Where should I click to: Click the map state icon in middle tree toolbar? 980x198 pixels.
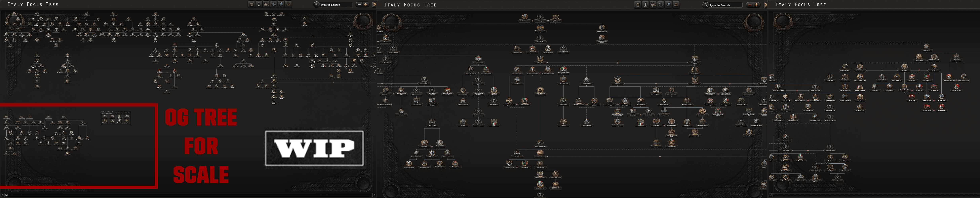click(668, 5)
